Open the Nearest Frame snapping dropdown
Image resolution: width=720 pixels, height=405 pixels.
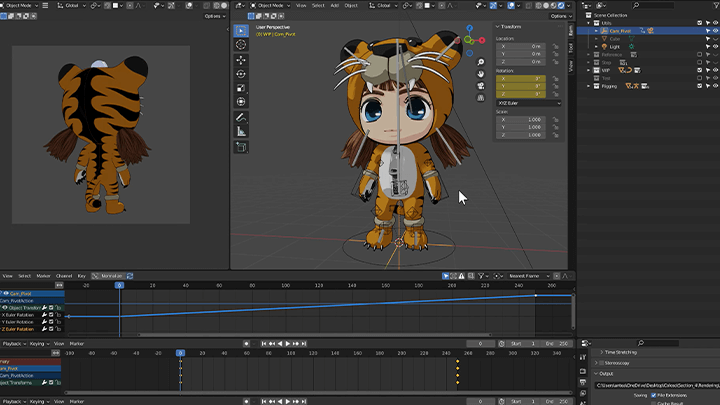528,276
